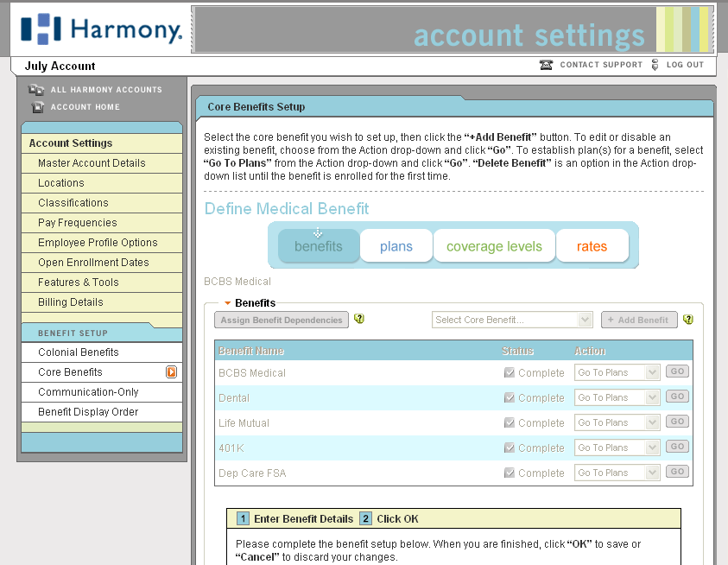
Task: Switch to the coverage levels tab
Action: (494, 246)
